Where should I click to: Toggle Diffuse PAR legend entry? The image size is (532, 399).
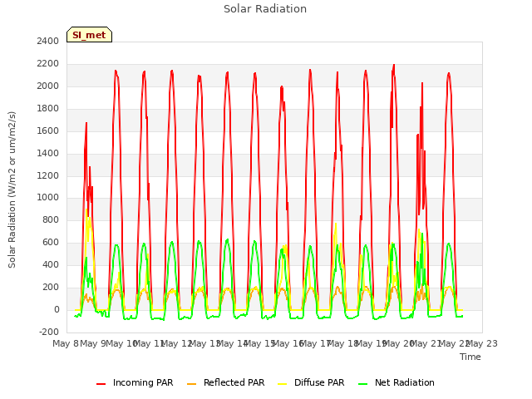click(x=311, y=382)
